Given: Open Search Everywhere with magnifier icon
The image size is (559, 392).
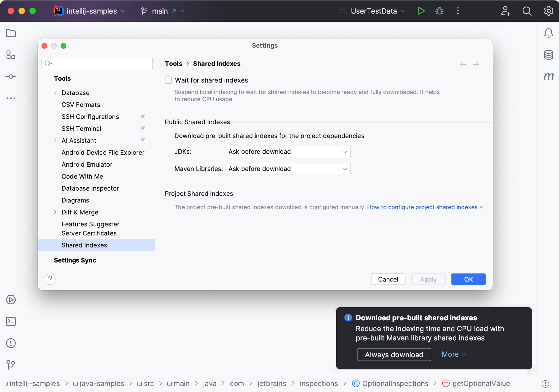Looking at the screenshot, I should 527,11.
